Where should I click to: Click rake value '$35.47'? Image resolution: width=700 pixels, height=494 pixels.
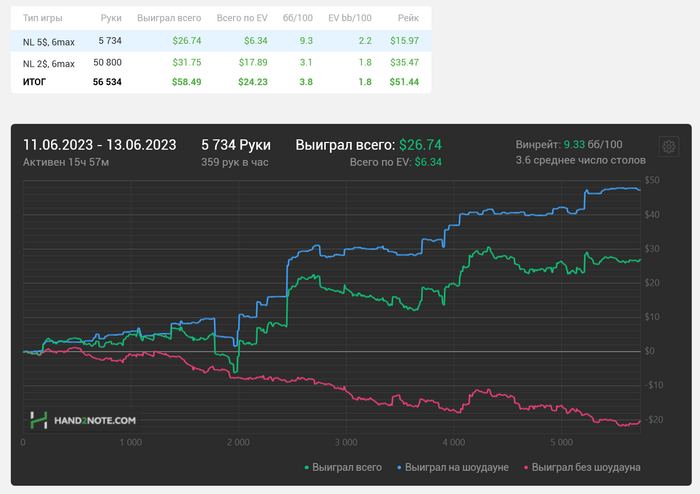[404, 62]
